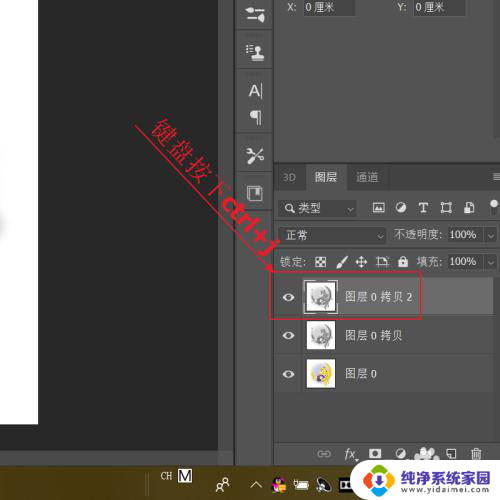The width and height of the screenshot is (500, 500).
Task: Open the Layers panel menu icon
Action: pos(496,177)
